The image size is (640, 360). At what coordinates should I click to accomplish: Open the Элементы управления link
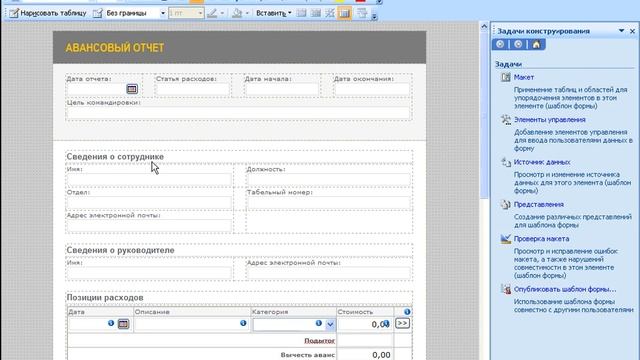(x=549, y=120)
